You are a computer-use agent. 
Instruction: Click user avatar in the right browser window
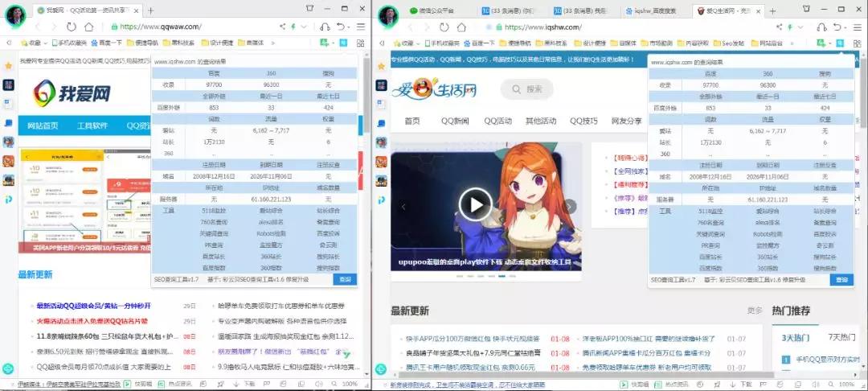[x=389, y=15]
